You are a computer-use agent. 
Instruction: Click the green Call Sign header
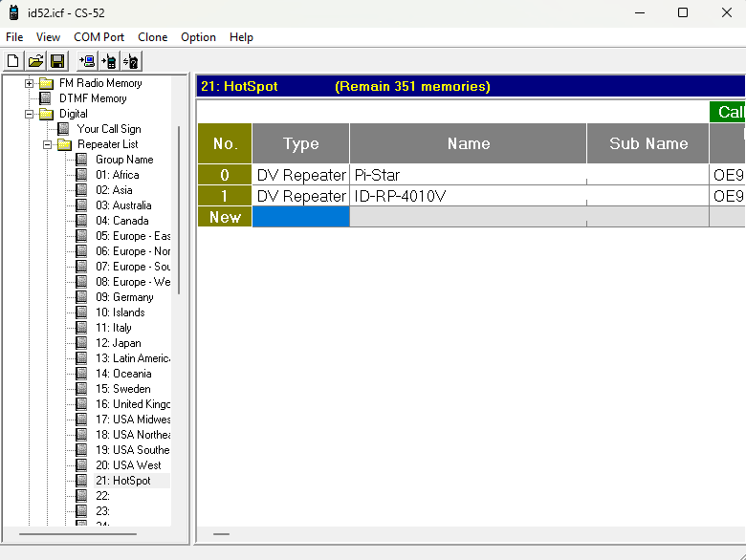pos(728,112)
